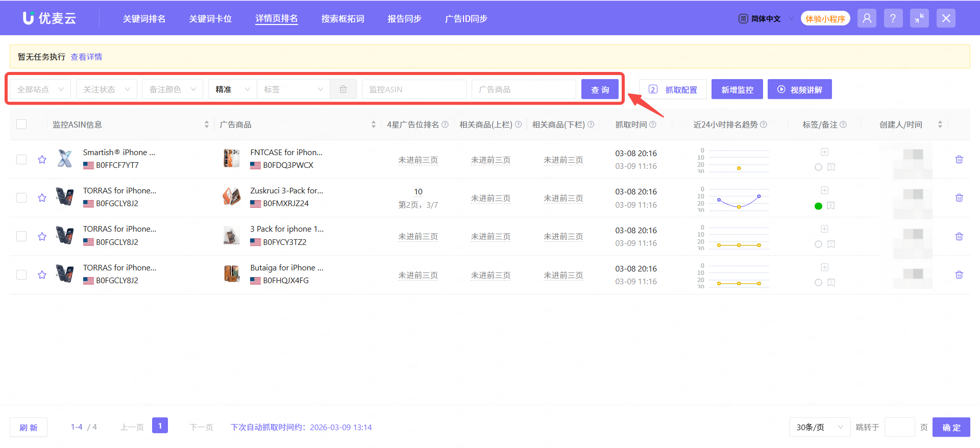Click help icon beside 4星广告位排名 header
The height and width of the screenshot is (448, 980).
tap(445, 125)
